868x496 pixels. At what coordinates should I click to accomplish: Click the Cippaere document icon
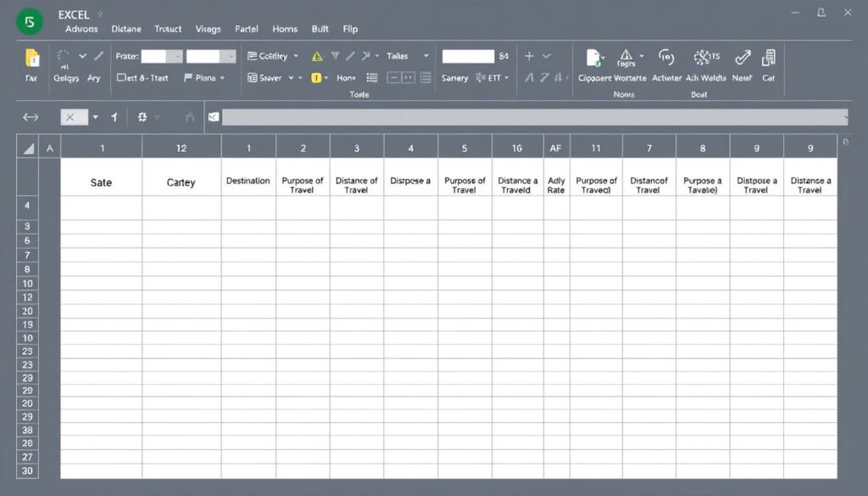[x=593, y=58]
